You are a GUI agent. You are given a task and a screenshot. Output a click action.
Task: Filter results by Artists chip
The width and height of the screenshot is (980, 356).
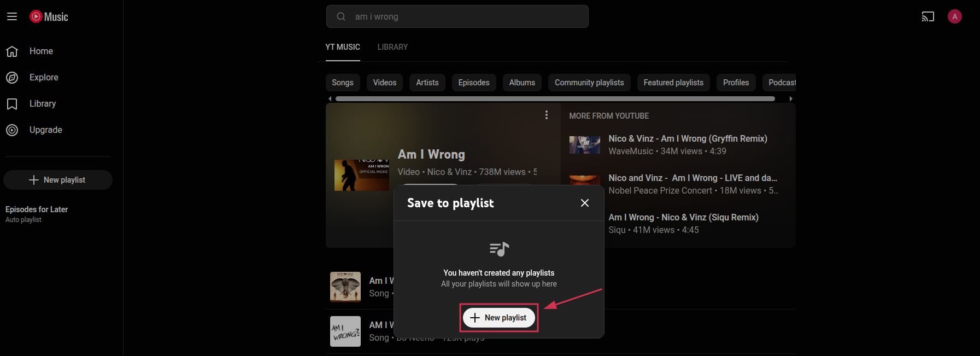tap(427, 83)
